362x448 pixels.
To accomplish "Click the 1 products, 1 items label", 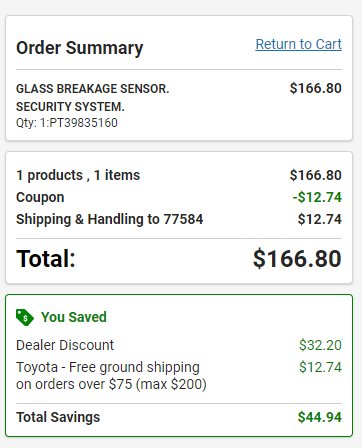I will pos(78,175).
